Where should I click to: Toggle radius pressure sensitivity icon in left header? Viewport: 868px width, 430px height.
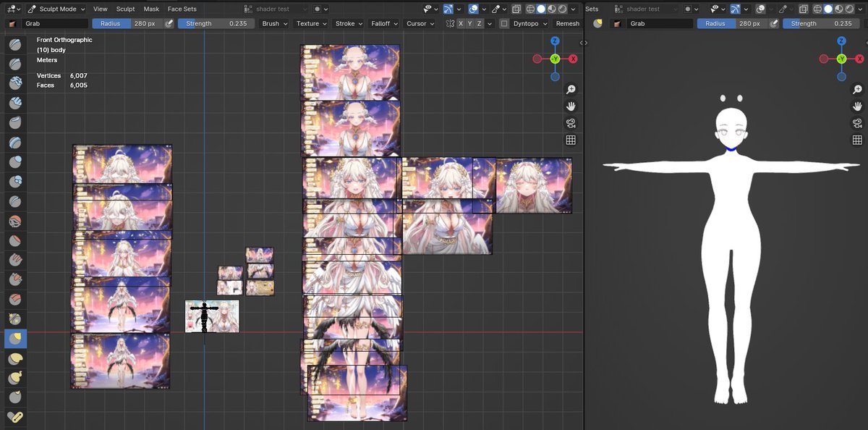tap(169, 24)
